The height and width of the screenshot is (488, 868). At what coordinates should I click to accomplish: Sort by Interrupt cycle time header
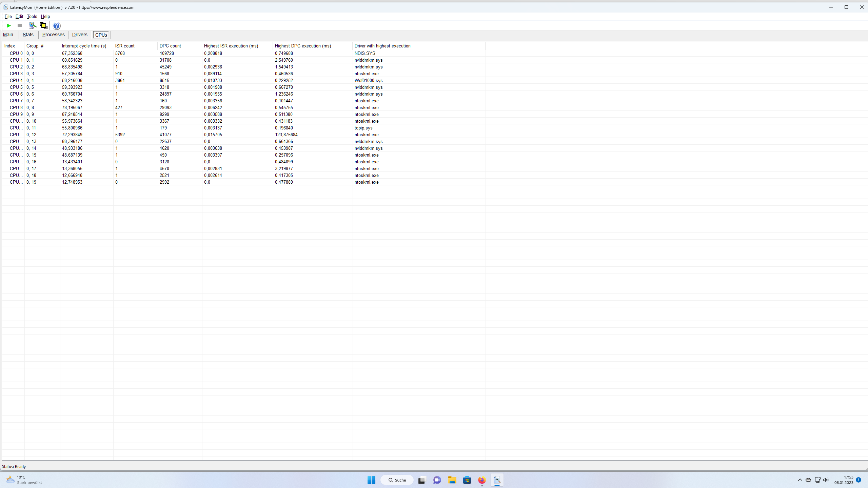click(84, 46)
